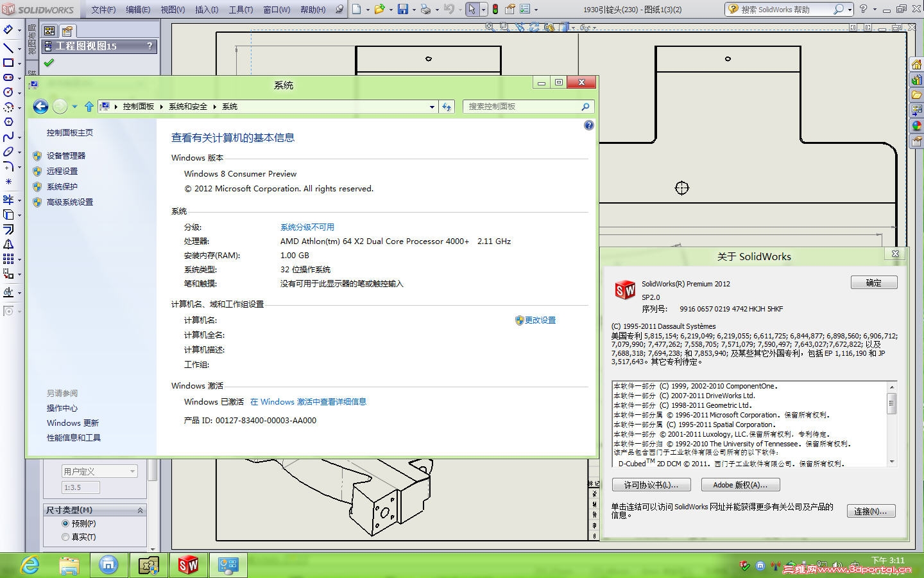Screen dimensions: 924x578
Task: Click the 高级系统设置 link
Action: pyautogui.click(x=70, y=202)
